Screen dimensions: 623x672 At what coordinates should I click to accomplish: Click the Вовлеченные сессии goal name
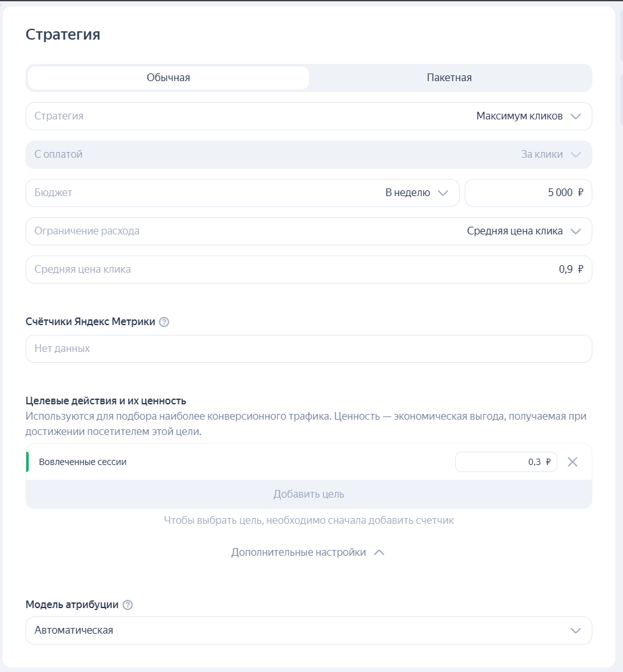[x=83, y=462]
